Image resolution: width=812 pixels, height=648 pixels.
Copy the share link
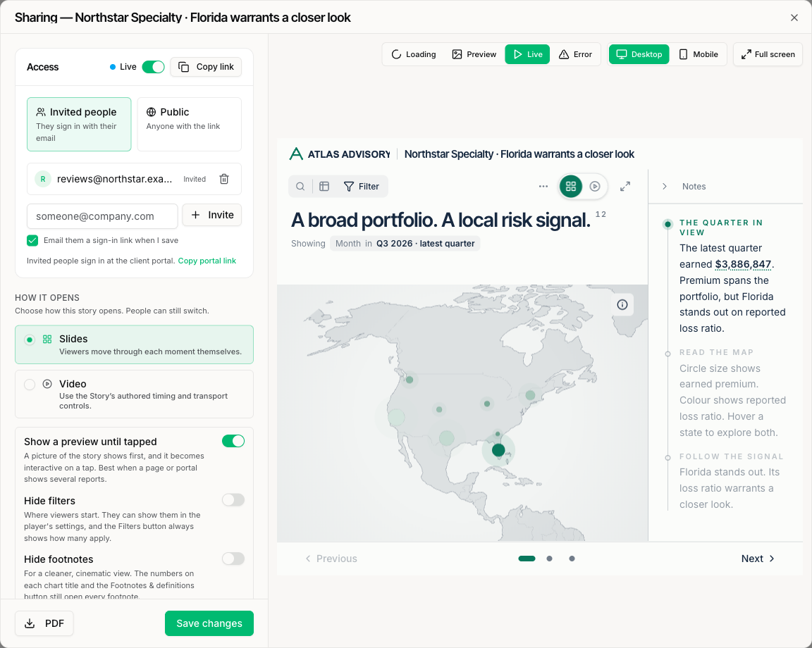point(206,67)
